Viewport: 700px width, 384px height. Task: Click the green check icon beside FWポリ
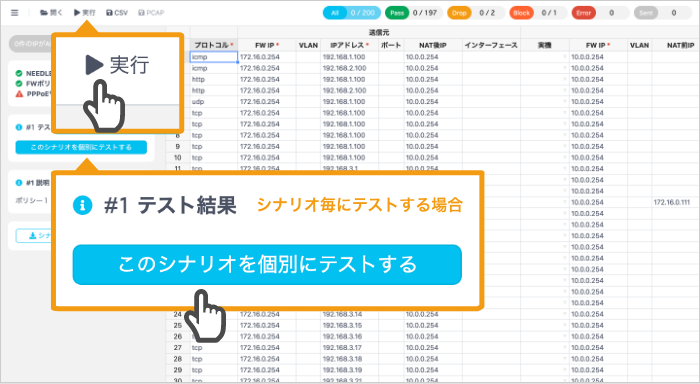click(x=19, y=83)
